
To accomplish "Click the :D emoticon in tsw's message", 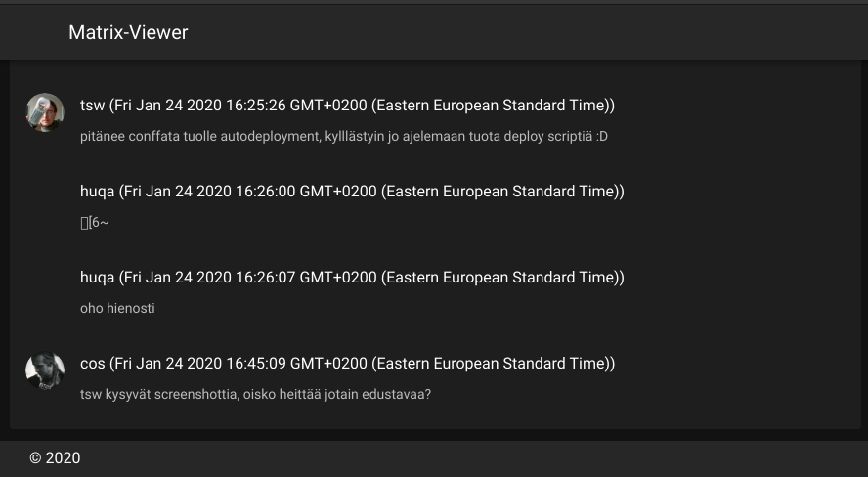I will [601, 136].
